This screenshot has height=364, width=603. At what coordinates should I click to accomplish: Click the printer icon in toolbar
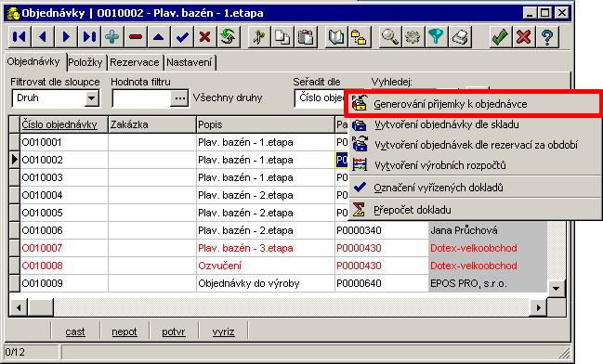pos(460,37)
